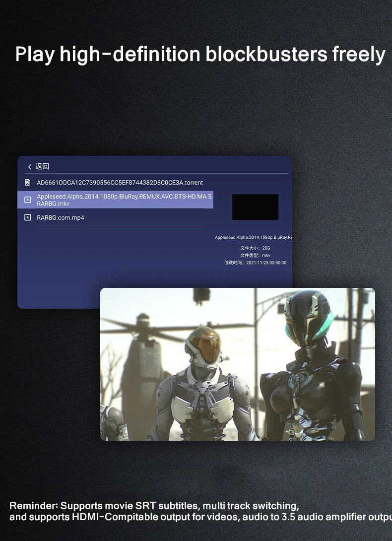Select the Appleseed.Alpha.2014.1080p mkv file row

[115, 200]
